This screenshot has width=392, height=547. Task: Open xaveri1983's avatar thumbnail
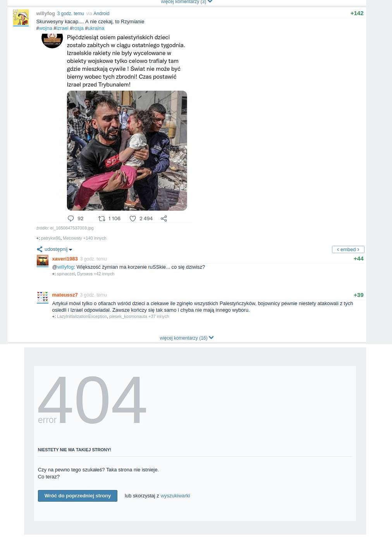click(x=43, y=260)
